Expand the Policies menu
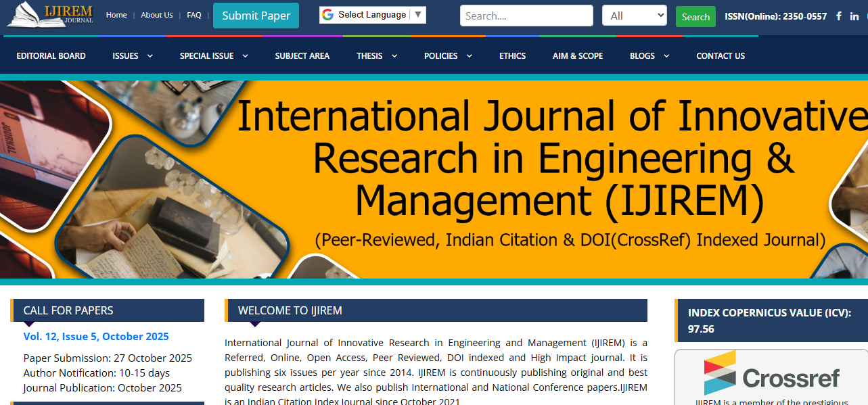Image resolution: width=868 pixels, height=405 pixels. click(x=448, y=56)
